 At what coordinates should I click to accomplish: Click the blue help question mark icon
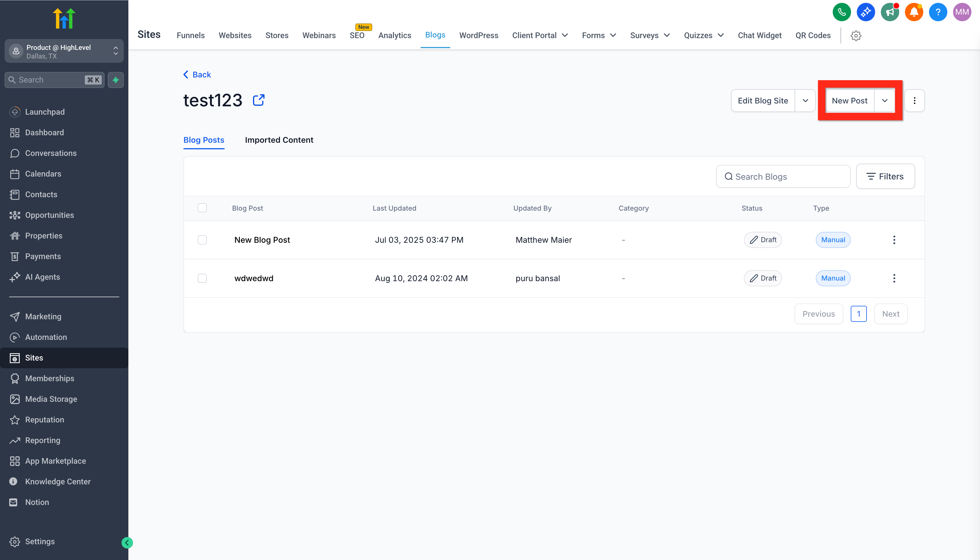(938, 12)
